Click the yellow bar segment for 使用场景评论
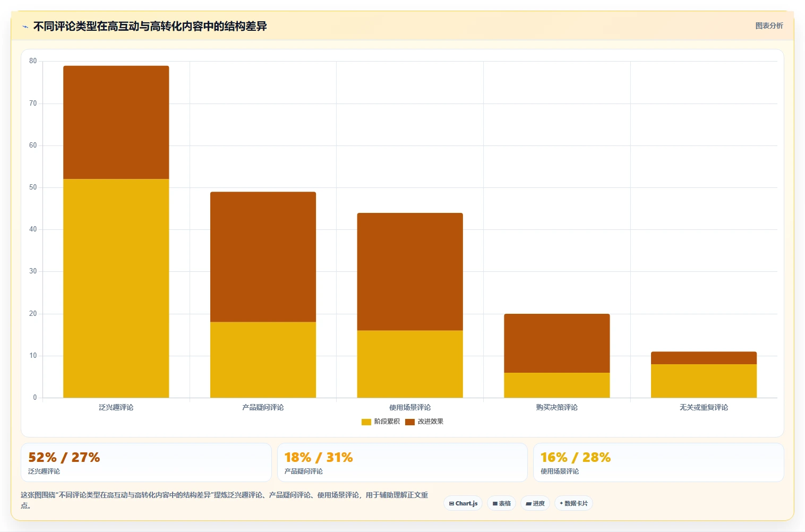805x532 pixels. pyautogui.click(x=410, y=364)
